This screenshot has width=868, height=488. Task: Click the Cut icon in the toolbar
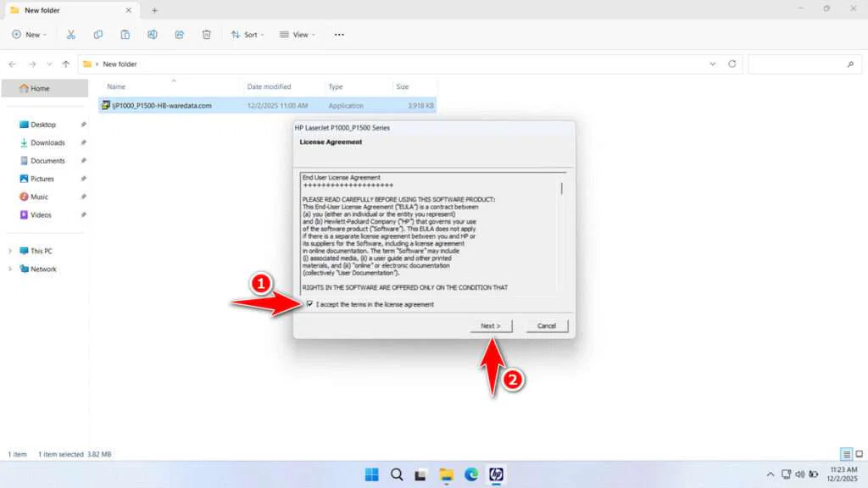(71, 34)
